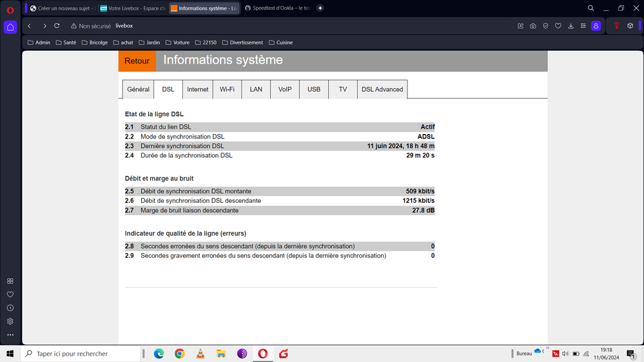
Task: Click the Retour button
Action: [x=137, y=61]
